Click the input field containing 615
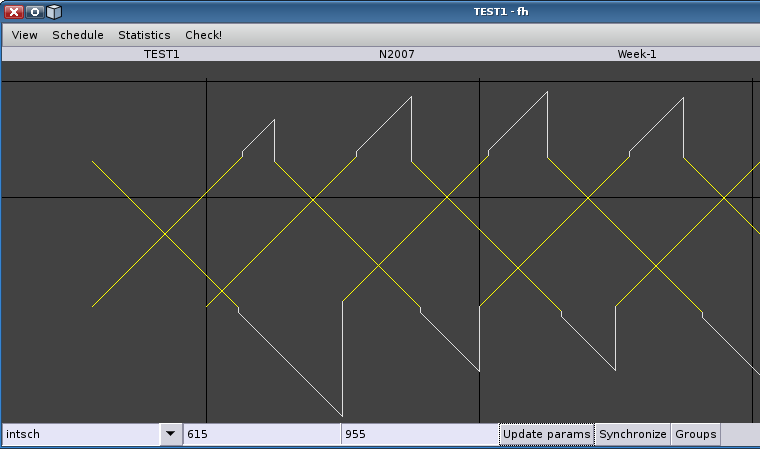The image size is (760, 449). pos(262,434)
